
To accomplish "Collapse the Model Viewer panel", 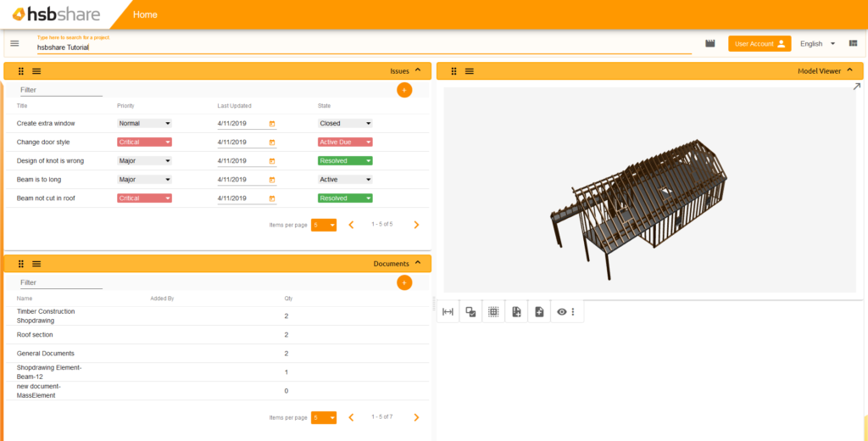I will point(849,70).
